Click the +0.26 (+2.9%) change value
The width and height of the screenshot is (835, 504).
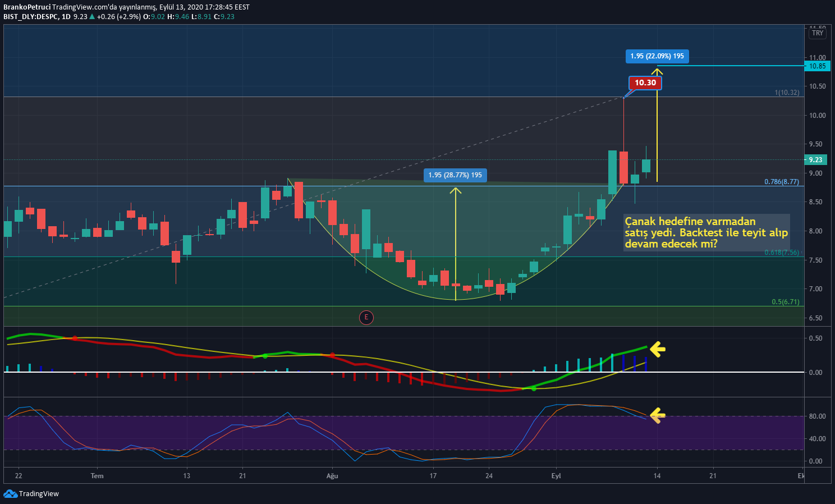[119, 17]
